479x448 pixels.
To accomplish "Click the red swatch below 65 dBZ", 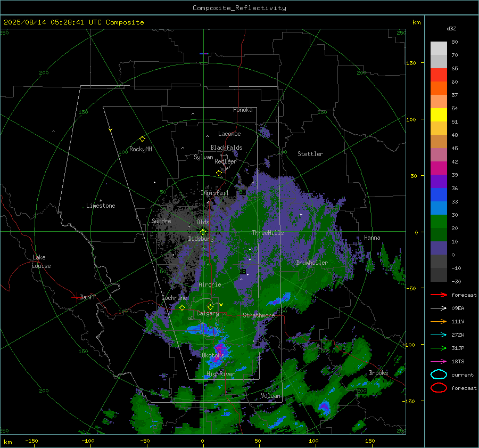I will [439, 75].
